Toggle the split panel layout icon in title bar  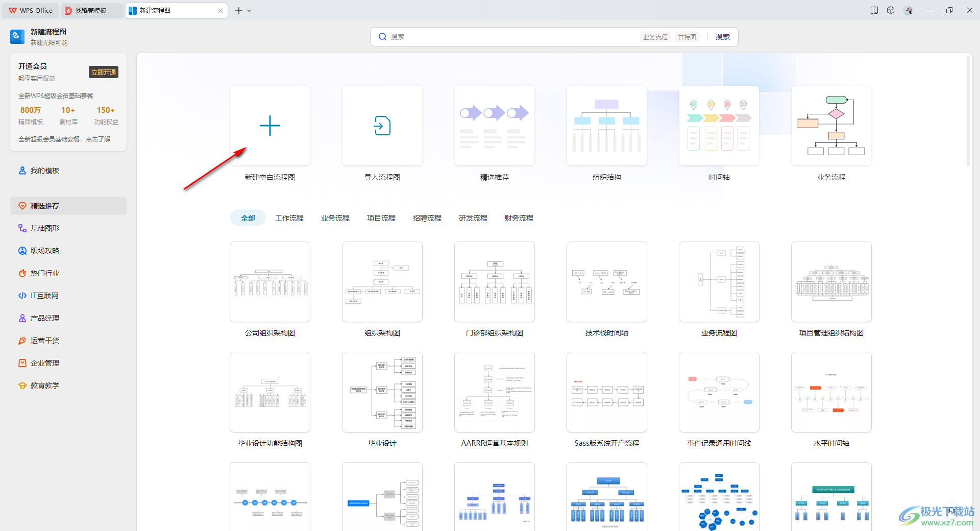pyautogui.click(x=874, y=10)
